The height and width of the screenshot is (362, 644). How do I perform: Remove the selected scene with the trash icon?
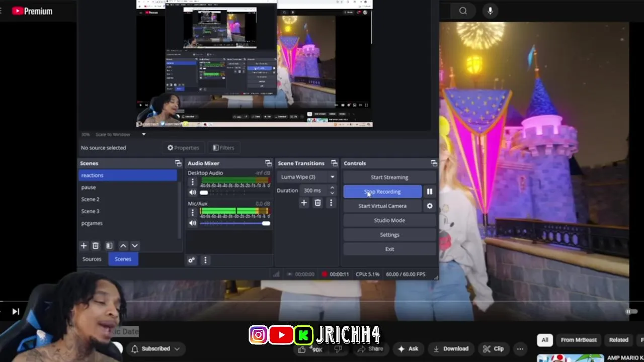pyautogui.click(x=95, y=245)
